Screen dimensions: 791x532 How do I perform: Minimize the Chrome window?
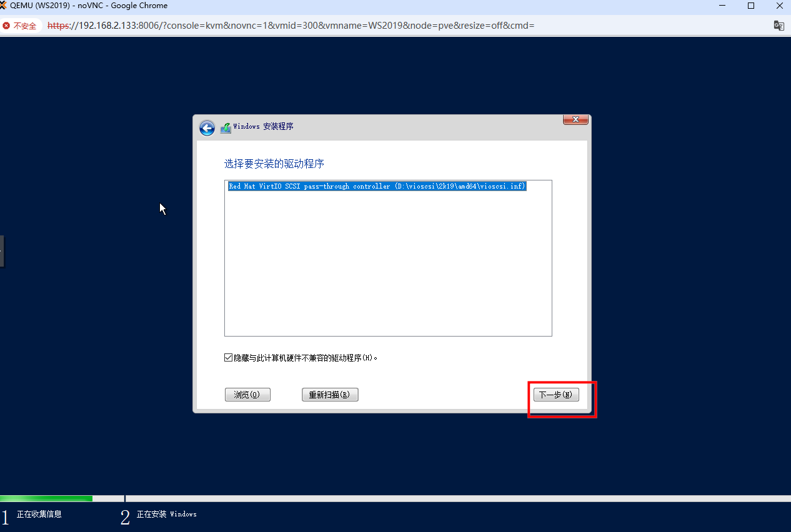723,6
